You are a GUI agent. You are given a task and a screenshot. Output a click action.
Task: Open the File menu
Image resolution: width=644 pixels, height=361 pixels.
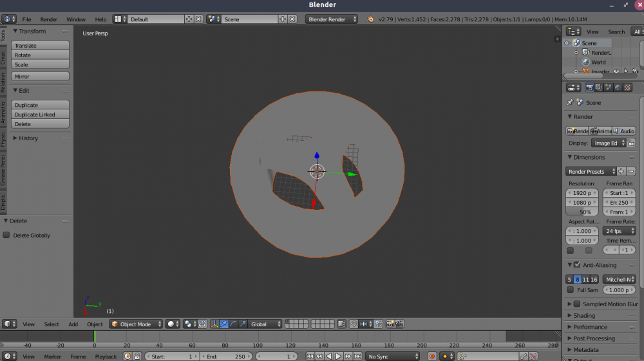pos(26,19)
